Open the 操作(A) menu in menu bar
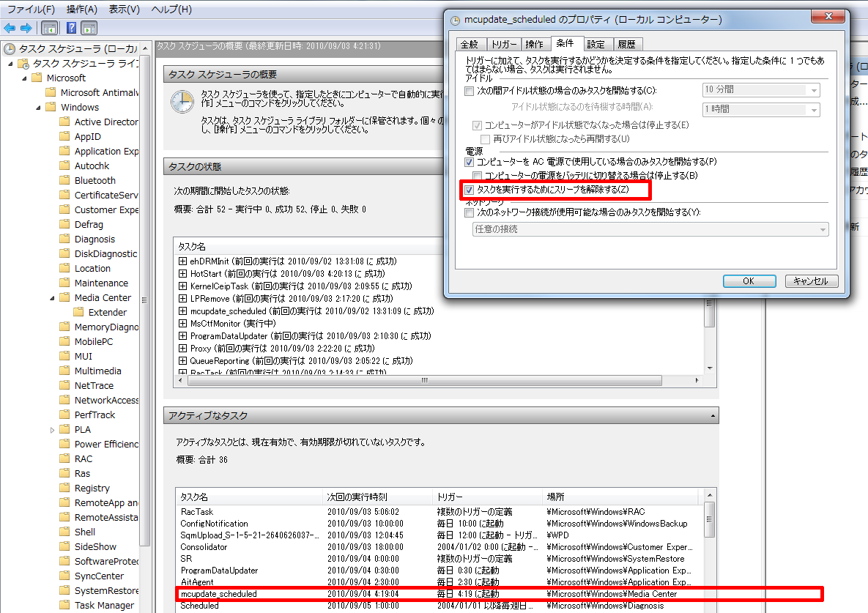This screenshot has height=613, width=868. [81, 10]
